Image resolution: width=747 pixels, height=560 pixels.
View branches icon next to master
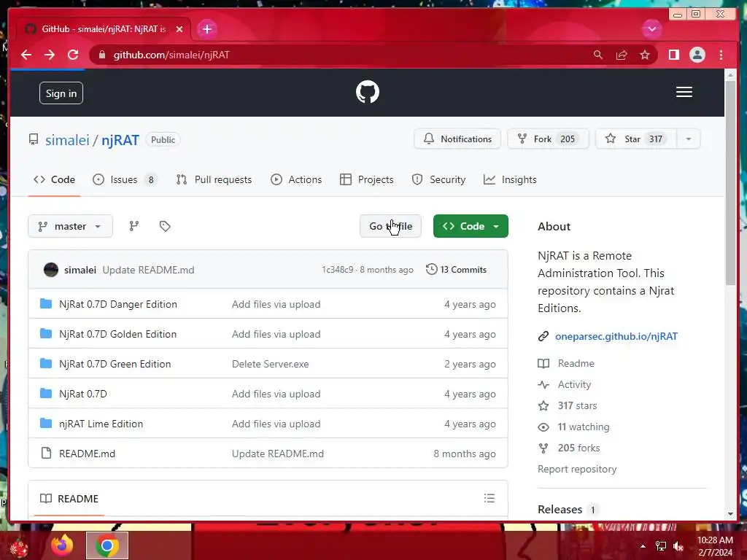click(134, 226)
